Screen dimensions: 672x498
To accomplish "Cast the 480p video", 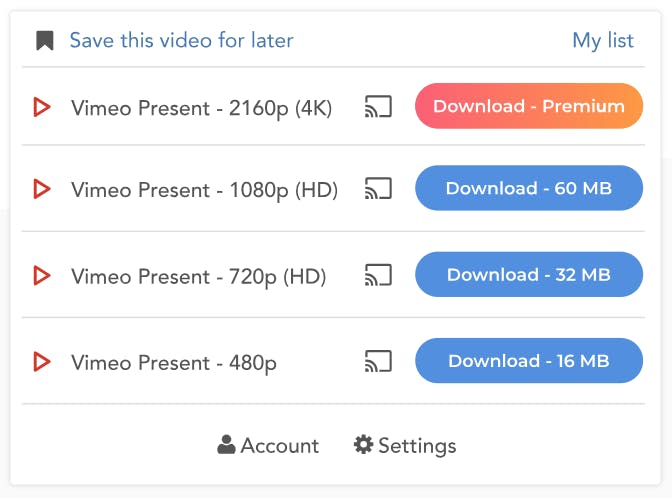I will [x=378, y=361].
